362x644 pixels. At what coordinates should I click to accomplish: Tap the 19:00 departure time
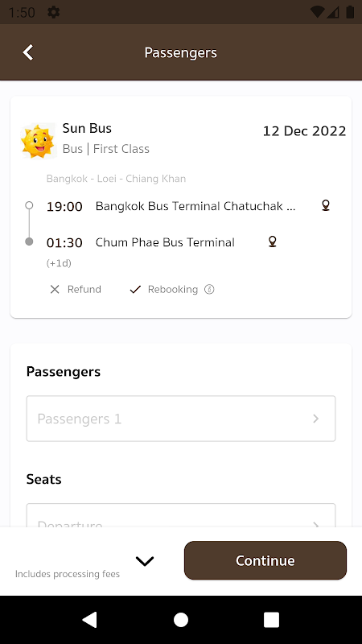point(64,207)
